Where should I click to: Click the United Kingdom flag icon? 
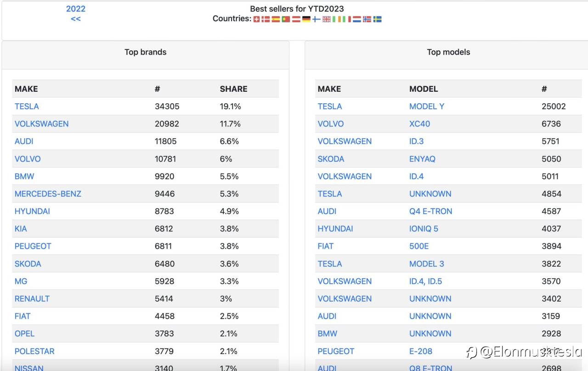pos(327,19)
